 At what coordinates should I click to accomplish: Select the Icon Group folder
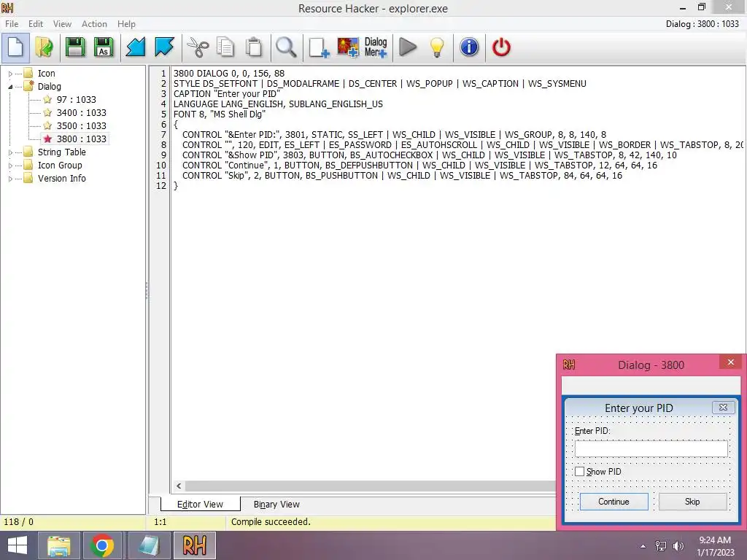60,166
